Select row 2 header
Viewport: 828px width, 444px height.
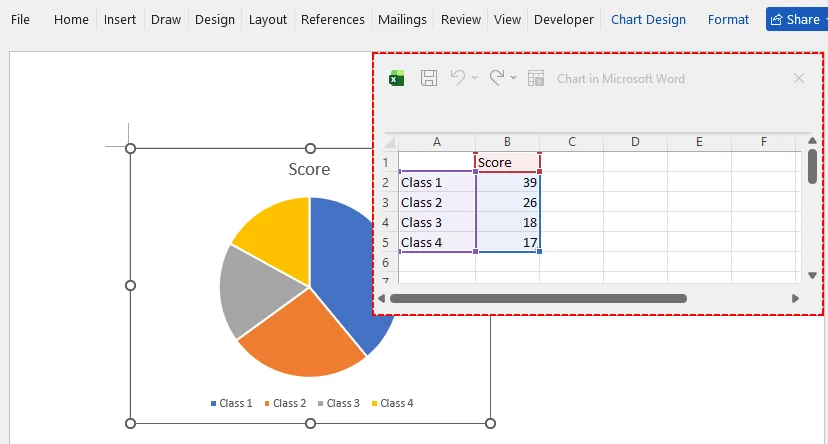tap(385, 182)
